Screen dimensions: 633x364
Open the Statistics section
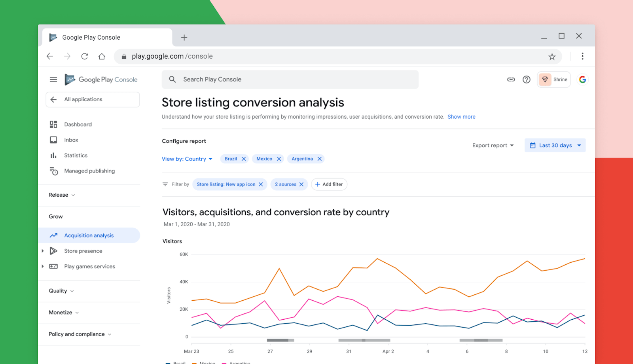tap(76, 155)
